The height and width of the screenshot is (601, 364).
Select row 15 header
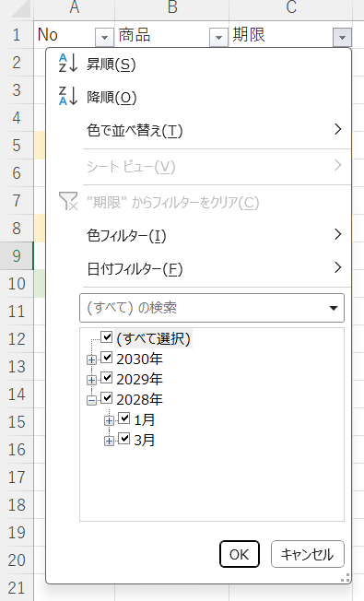point(17,422)
